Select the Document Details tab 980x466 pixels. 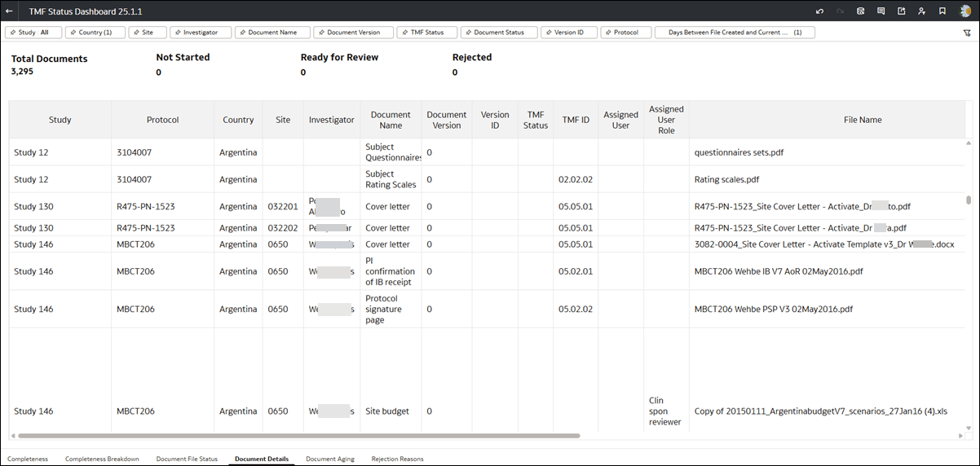pos(262,459)
